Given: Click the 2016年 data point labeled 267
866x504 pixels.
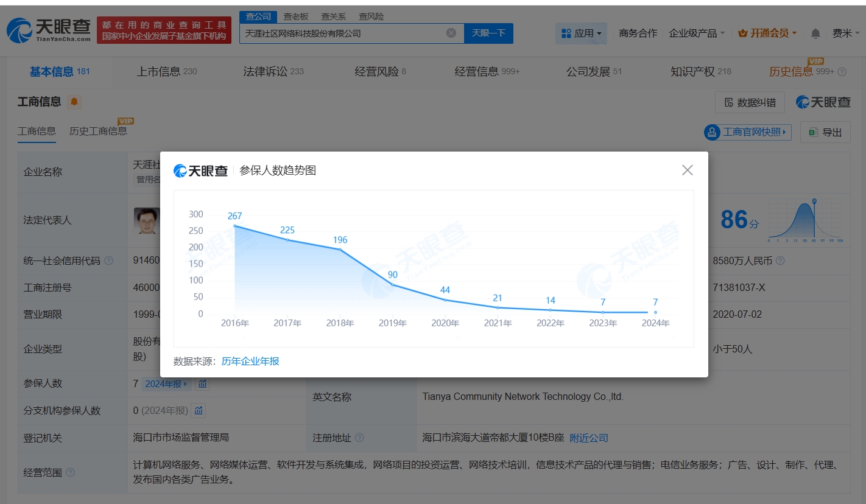Looking at the screenshot, I should point(235,226).
